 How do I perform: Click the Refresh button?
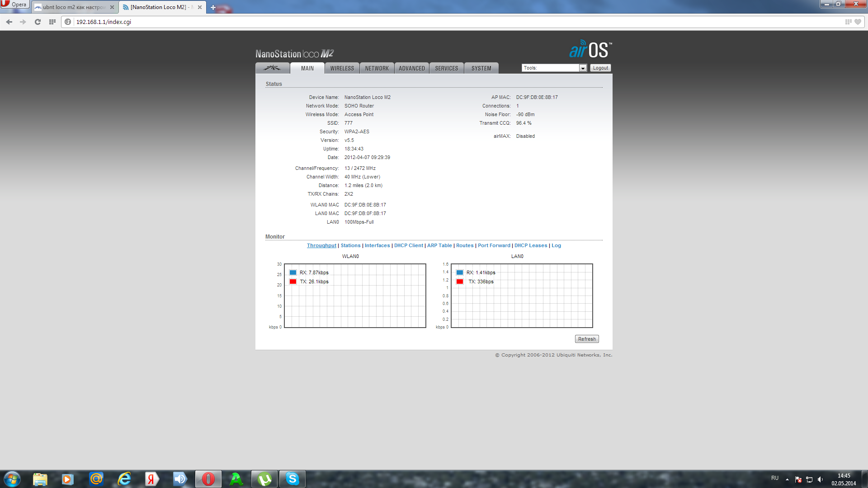click(x=587, y=339)
